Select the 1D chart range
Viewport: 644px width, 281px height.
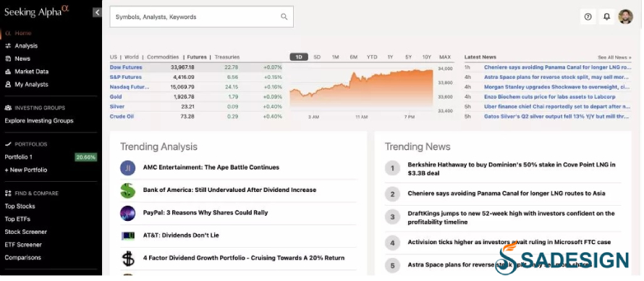[x=299, y=57]
